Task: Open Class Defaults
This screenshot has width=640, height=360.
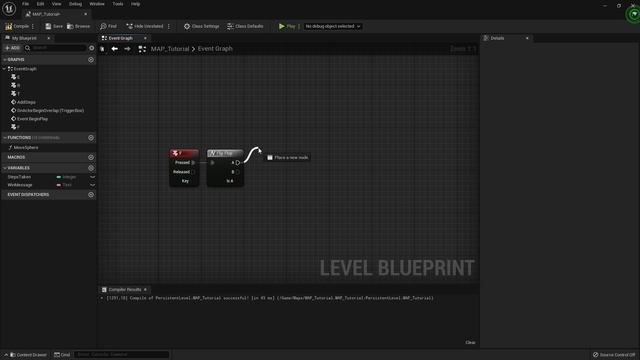Action: [x=245, y=26]
